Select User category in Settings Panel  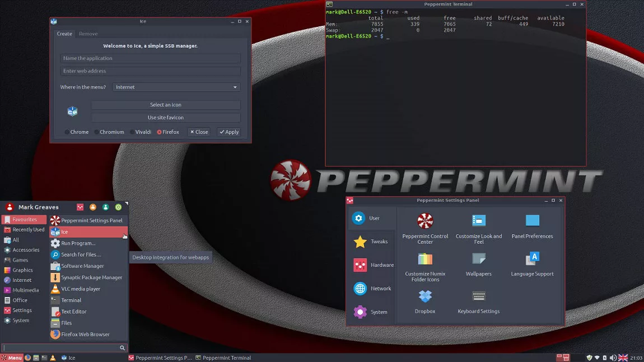click(372, 218)
